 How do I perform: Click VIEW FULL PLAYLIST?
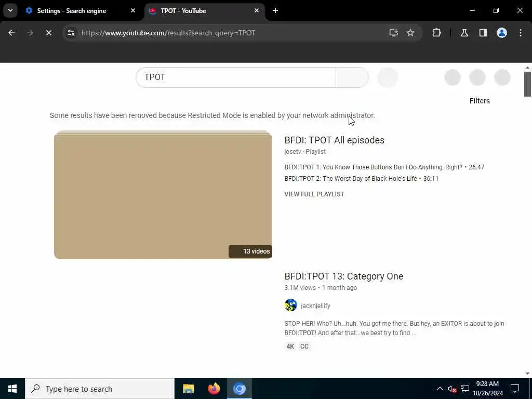(314, 194)
